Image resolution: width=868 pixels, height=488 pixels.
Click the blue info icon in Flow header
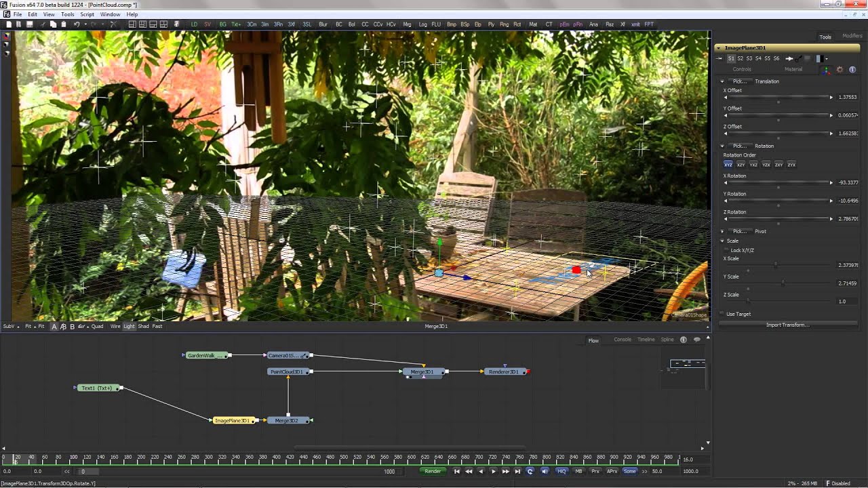click(x=683, y=340)
